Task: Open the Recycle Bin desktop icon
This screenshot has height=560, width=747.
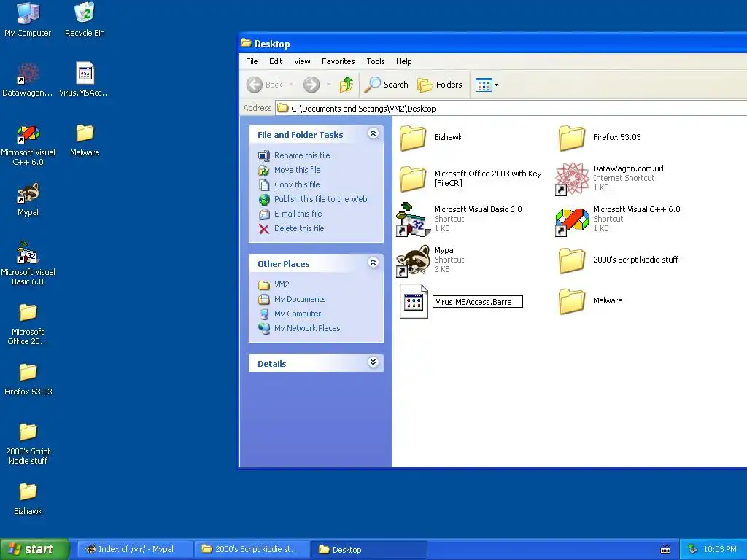Action: click(x=85, y=19)
